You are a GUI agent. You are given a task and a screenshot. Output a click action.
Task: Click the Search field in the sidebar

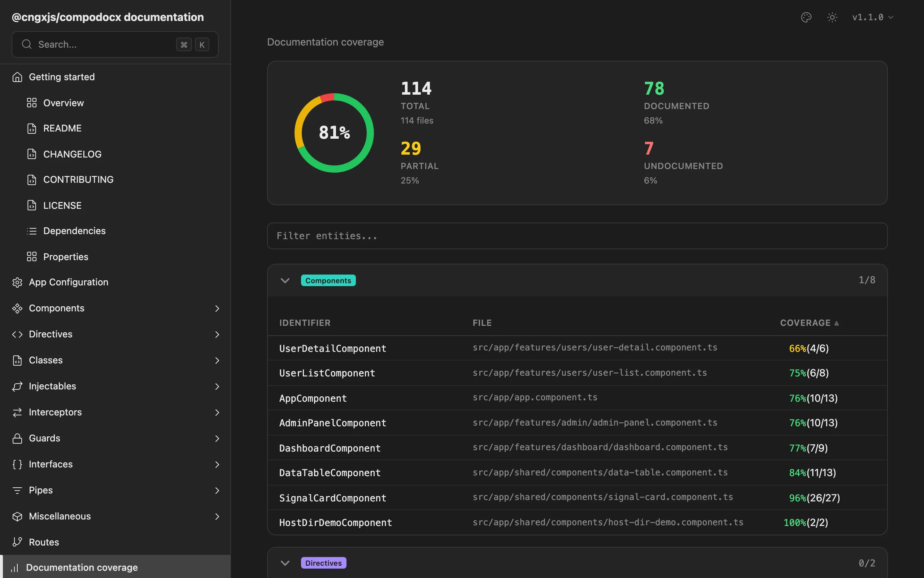pyautogui.click(x=115, y=44)
